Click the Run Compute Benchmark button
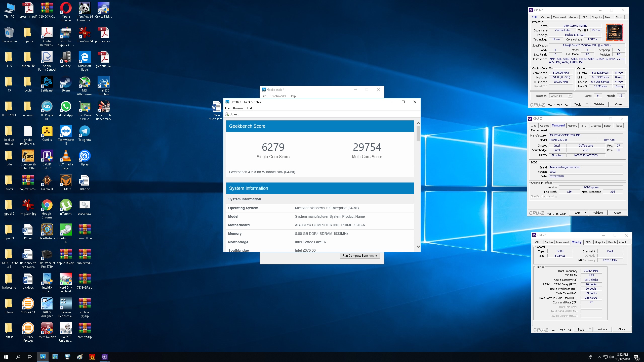This screenshot has height=362, width=644. pos(359,256)
